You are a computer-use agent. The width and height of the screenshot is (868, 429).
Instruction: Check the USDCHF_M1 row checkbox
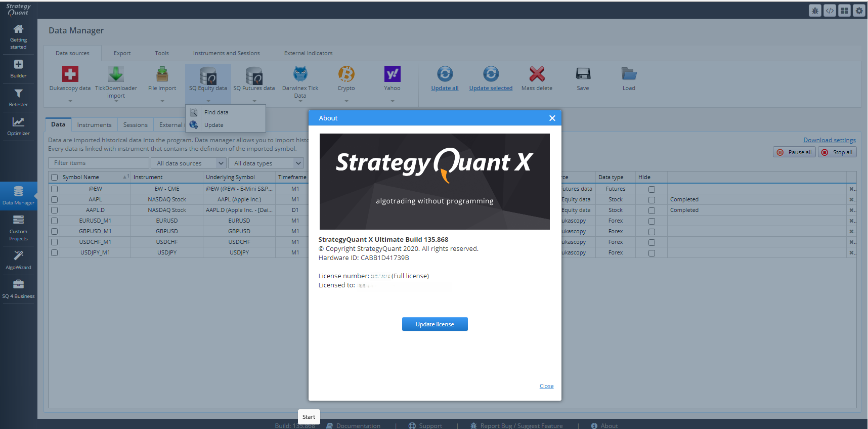pyautogui.click(x=54, y=242)
